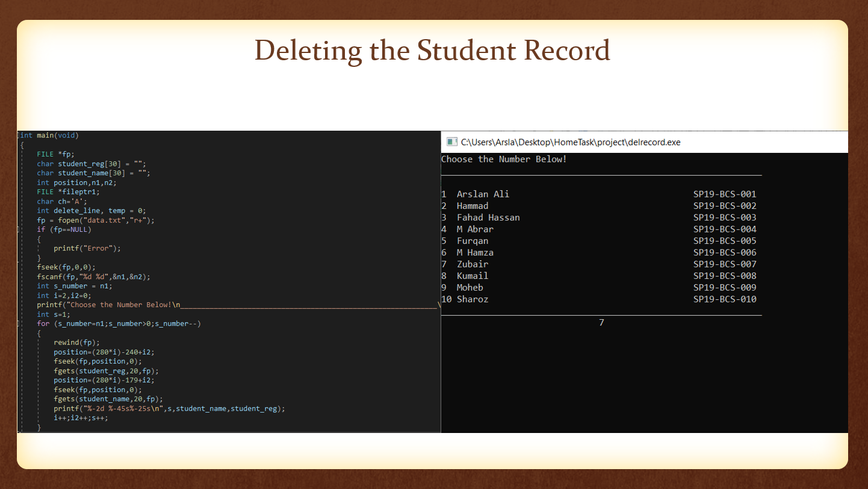Collapse the for loop body block

[19, 323]
